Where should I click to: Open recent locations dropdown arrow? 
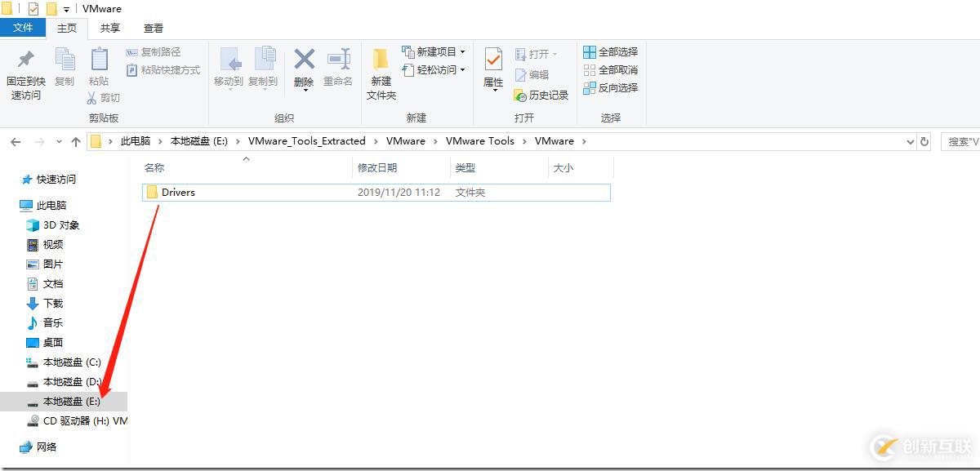click(58, 142)
